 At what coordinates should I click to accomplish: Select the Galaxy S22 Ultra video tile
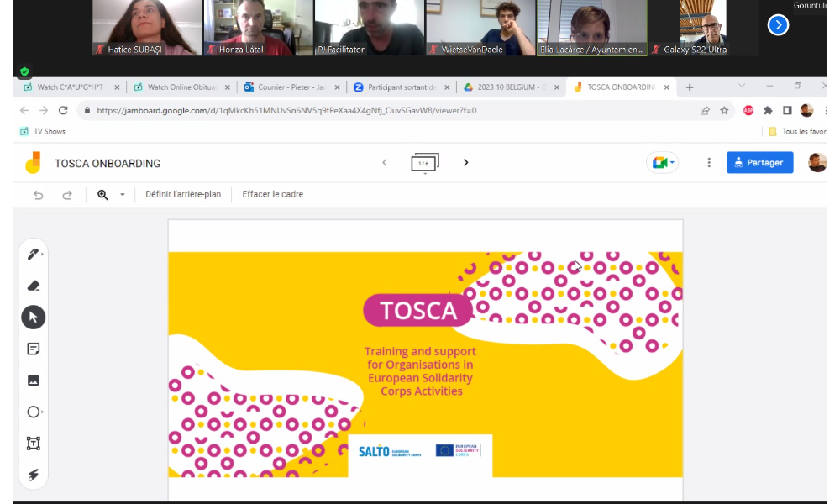[x=703, y=28]
